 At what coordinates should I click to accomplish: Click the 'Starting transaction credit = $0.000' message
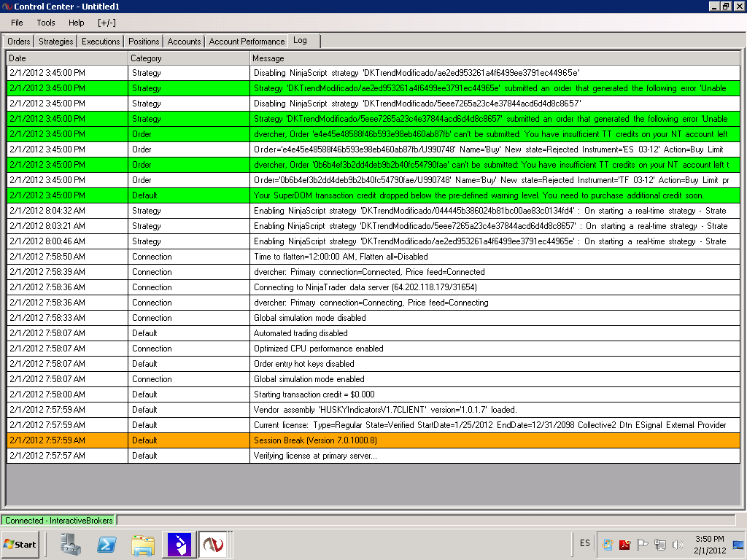(495, 394)
